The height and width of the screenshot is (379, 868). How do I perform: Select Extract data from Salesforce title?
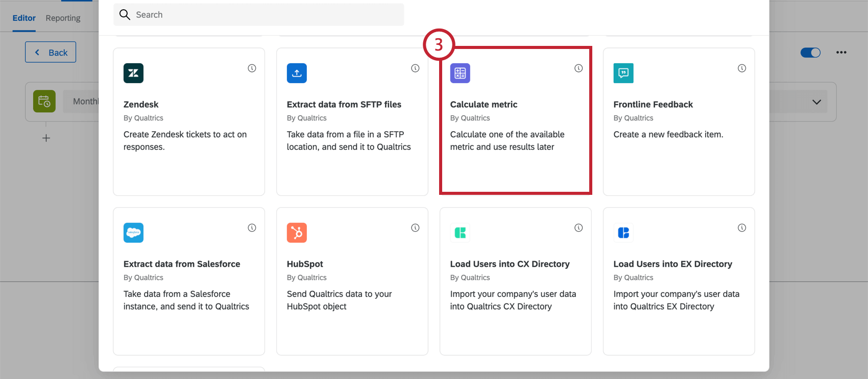point(182,264)
